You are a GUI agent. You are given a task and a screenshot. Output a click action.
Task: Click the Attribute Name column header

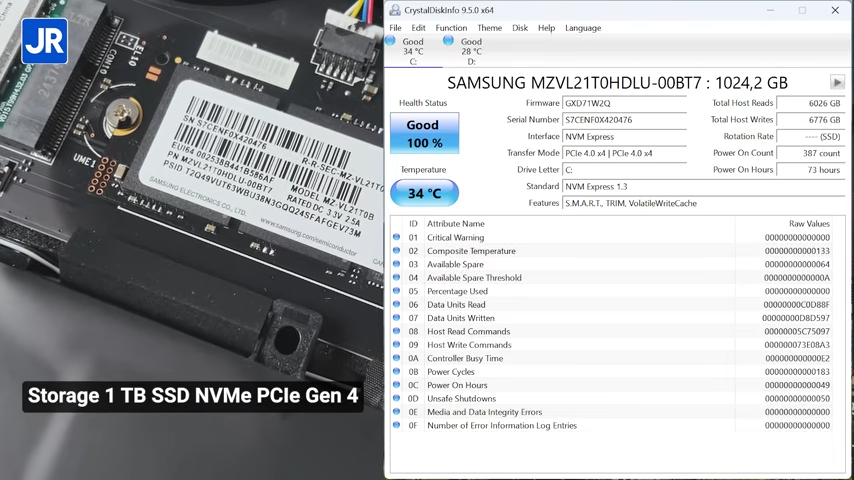[455, 223]
